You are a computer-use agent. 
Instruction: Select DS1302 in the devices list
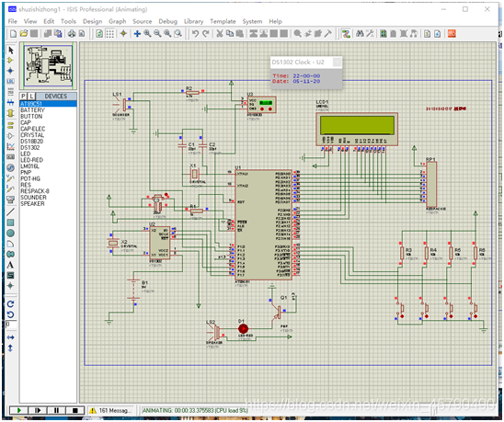tap(30, 147)
